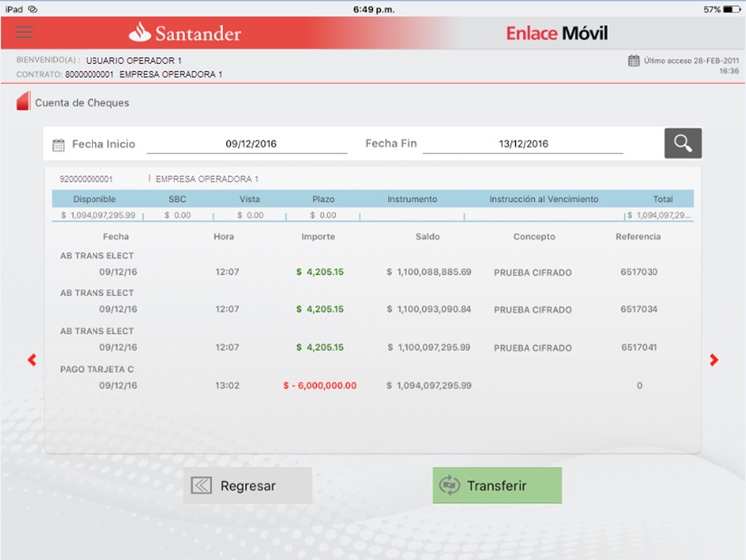Click the Transferir button

[x=496, y=485]
